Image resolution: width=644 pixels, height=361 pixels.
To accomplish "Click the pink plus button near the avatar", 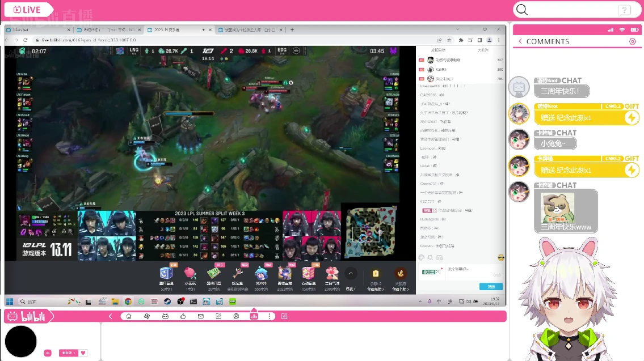I will [48, 353].
